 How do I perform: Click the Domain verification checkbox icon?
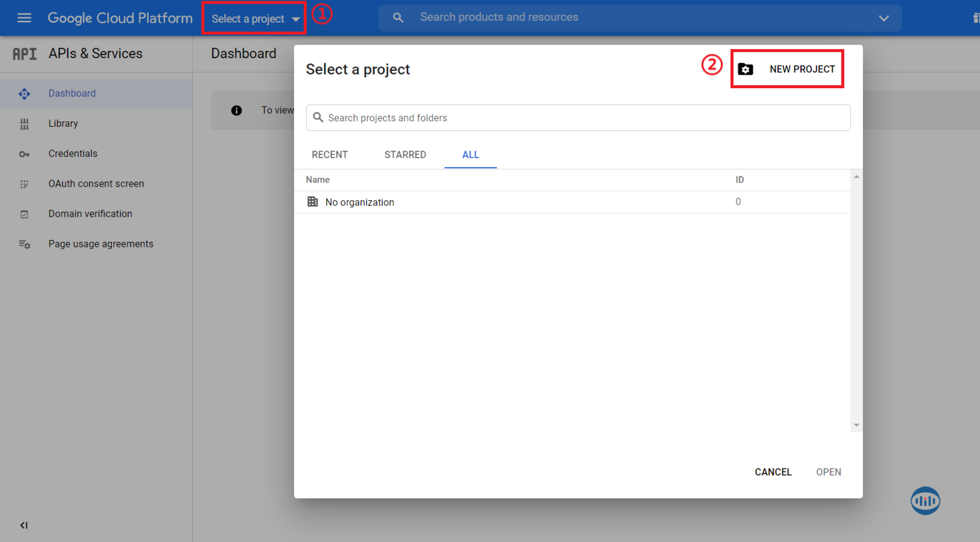coord(24,214)
